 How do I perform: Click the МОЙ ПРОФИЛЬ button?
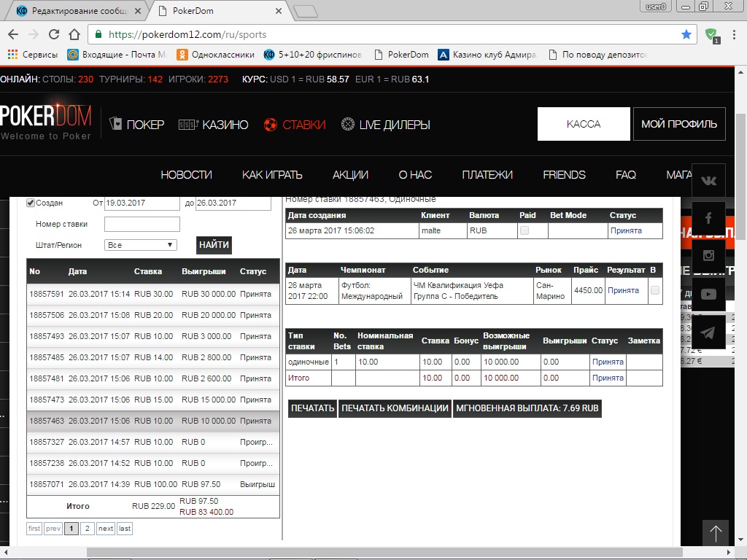click(x=679, y=124)
